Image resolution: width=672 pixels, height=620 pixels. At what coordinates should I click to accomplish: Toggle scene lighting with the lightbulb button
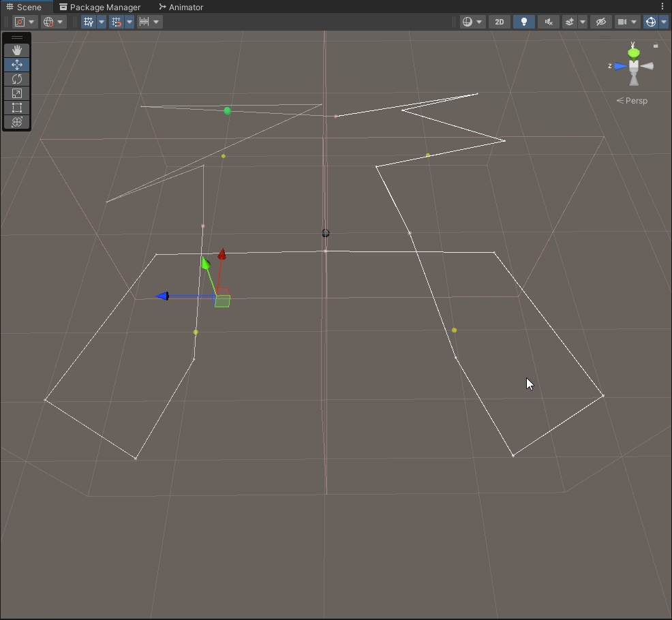(x=523, y=22)
